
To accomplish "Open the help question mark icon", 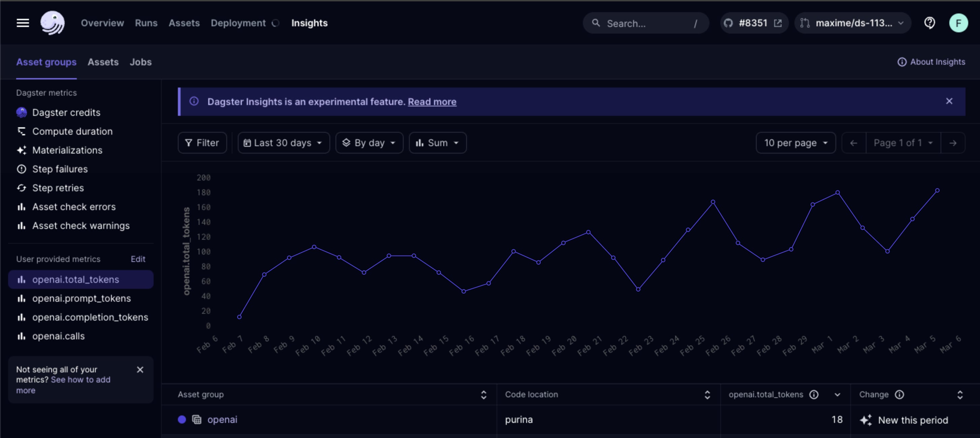I will click(x=929, y=23).
